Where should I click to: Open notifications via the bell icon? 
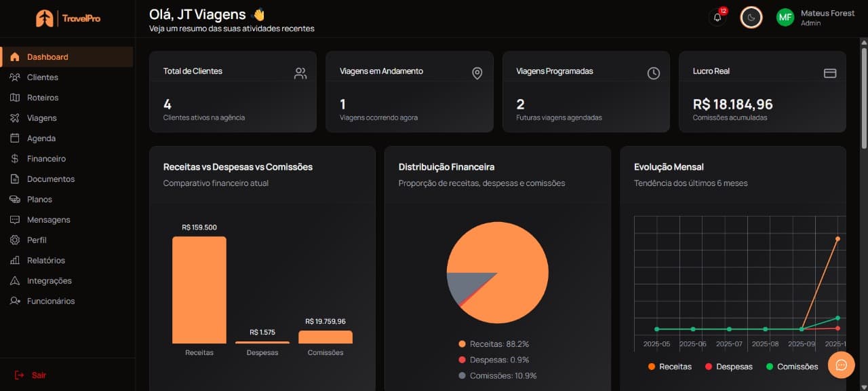pyautogui.click(x=717, y=17)
